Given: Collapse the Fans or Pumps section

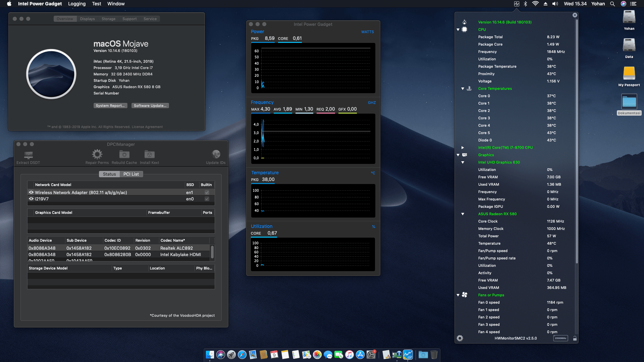Looking at the screenshot, I should [458, 295].
